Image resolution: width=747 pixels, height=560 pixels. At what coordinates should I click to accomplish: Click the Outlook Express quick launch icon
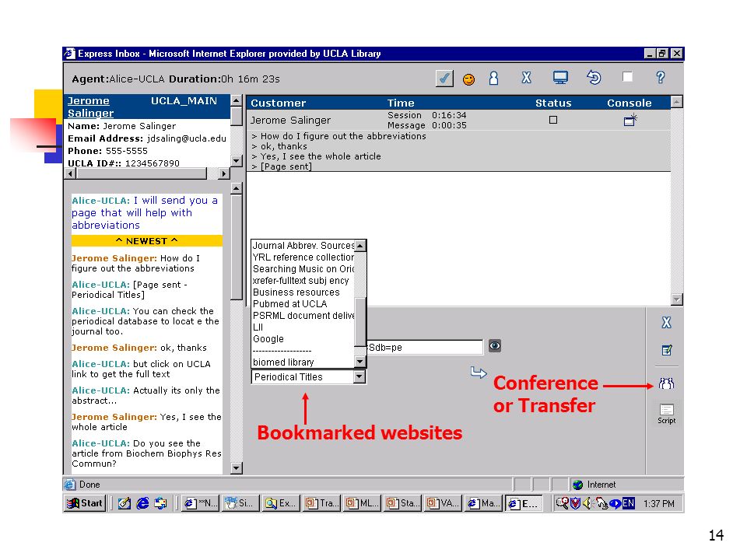pyautogui.click(x=160, y=503)
